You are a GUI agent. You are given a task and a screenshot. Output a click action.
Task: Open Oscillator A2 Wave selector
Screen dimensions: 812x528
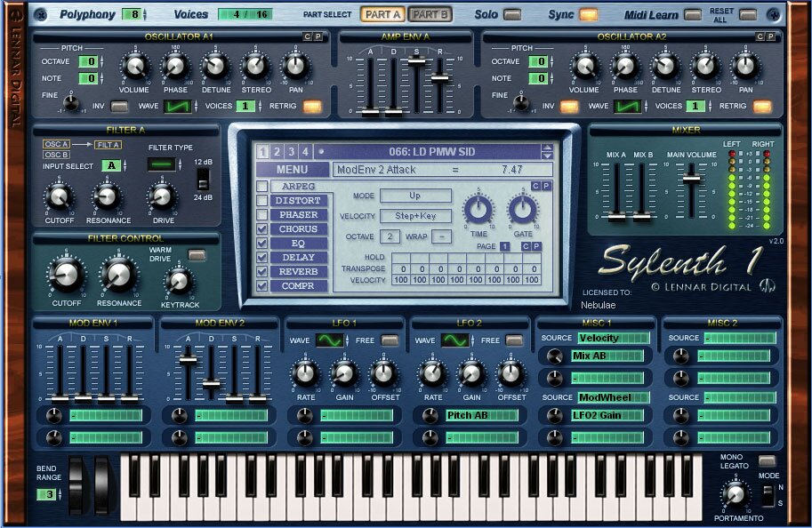(x=628, y=107)
